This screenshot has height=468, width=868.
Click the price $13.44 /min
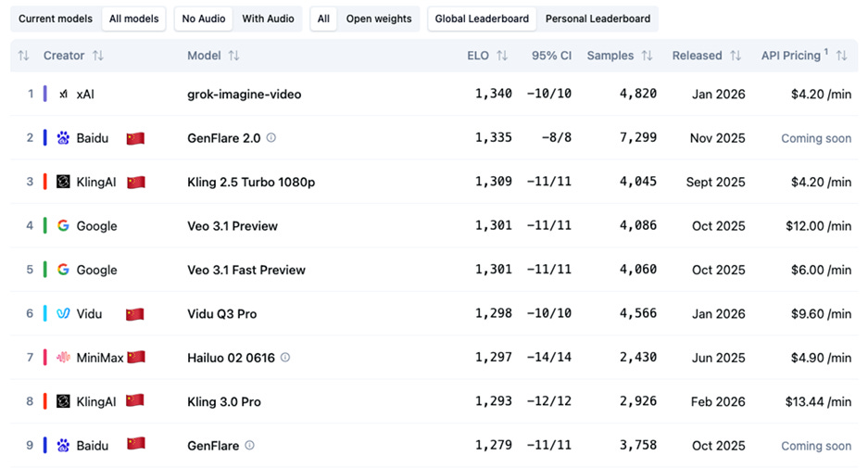[x=818, y=401]
